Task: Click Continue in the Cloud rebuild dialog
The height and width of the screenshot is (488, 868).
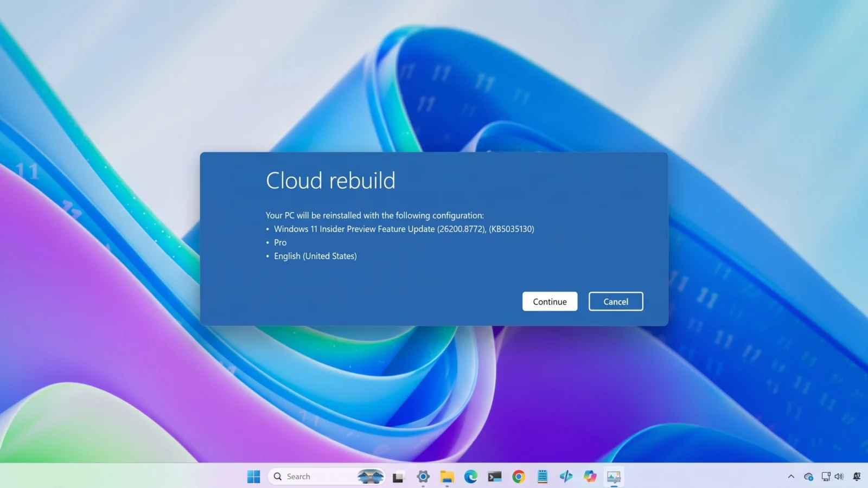Action: pos(550,301)
